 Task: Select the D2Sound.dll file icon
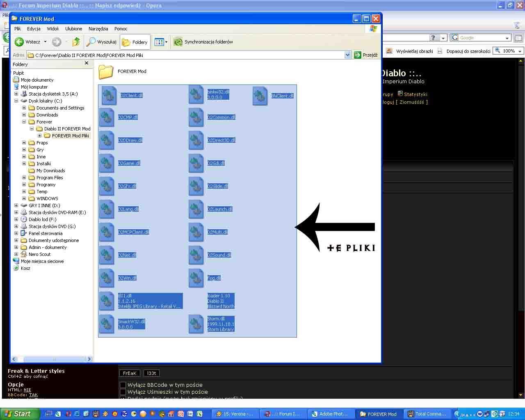pyautogui.click(x=196, y=255)
